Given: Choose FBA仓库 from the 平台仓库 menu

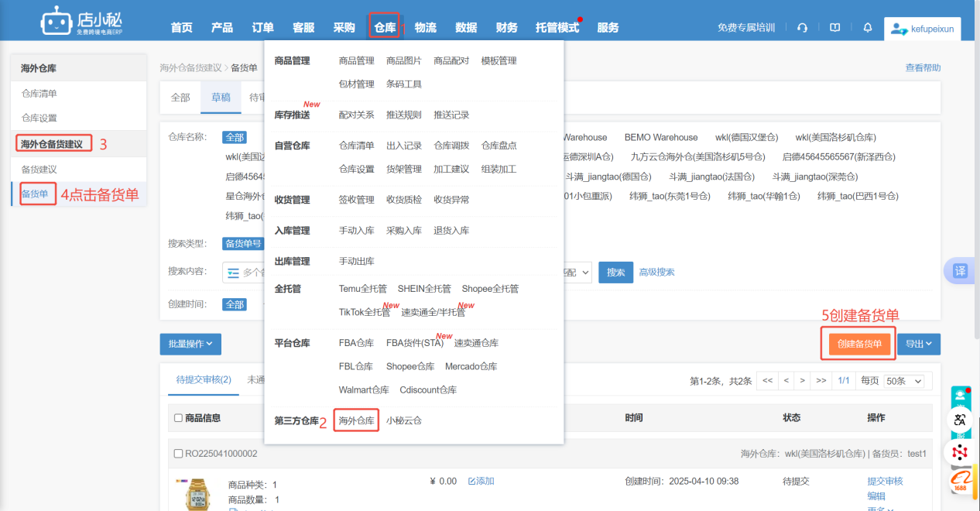Looking at the screenshot, I should 356,343.
